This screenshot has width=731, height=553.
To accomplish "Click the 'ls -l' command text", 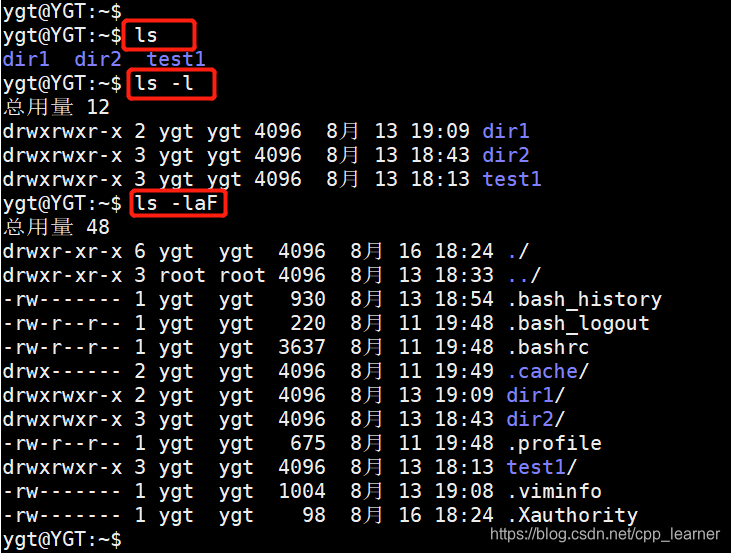I will [x=164, y=83].
